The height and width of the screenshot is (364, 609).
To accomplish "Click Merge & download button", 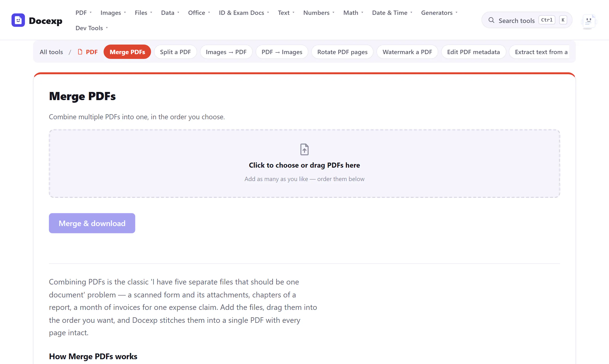I will pos(92,223).
